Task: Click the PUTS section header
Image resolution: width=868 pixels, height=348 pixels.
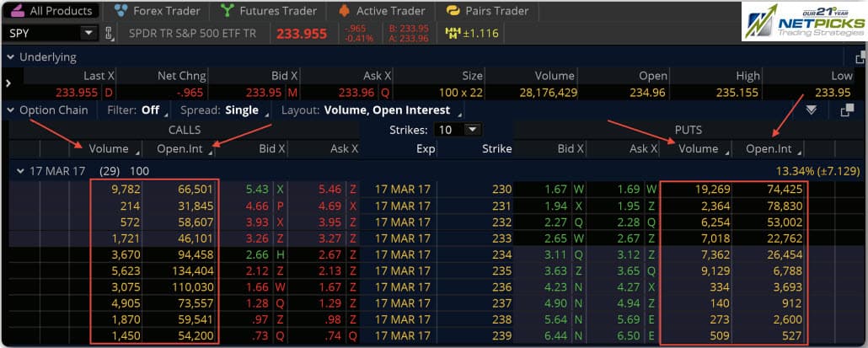Action: [x=689, y=130]
